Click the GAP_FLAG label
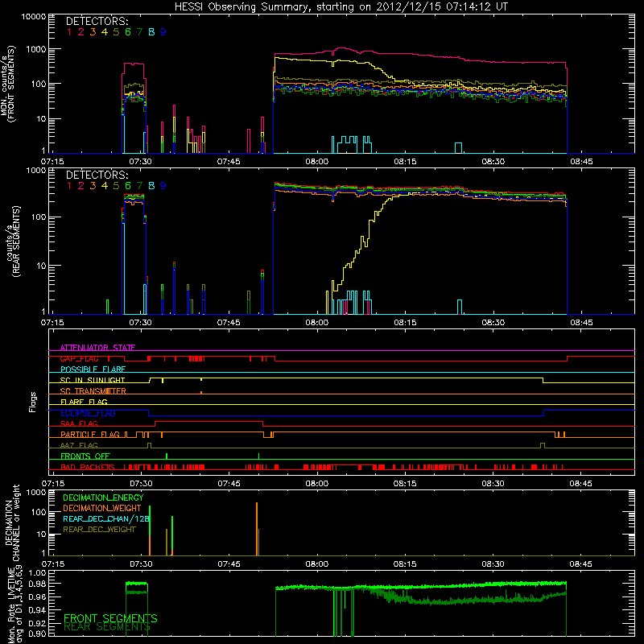This screenshot has width=644, height=644. 79,358
